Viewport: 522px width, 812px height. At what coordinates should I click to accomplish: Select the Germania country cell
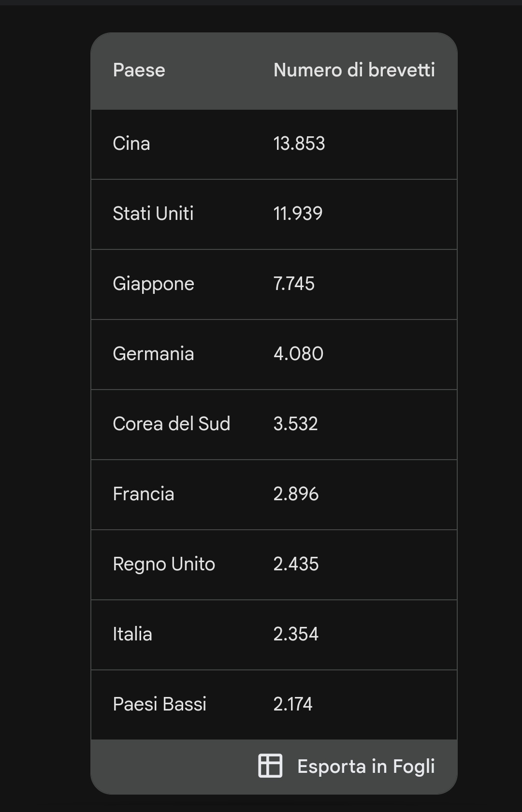(x=153, y=354)
